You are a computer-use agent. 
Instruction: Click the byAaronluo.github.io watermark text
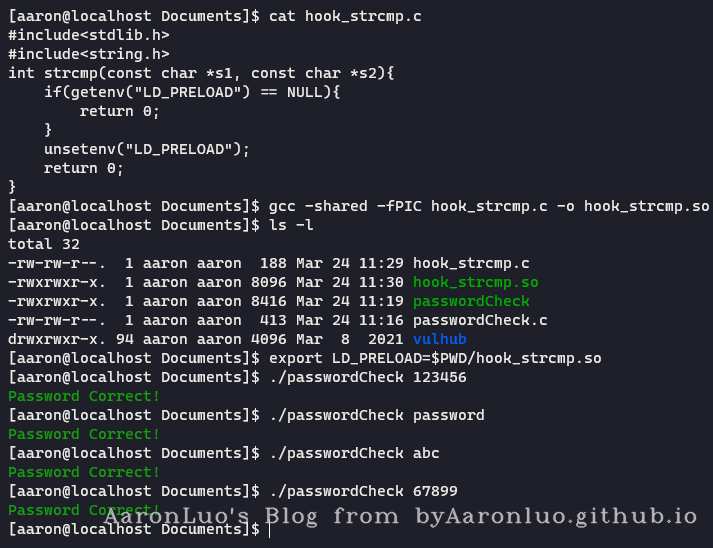click(x=556, y=516)
